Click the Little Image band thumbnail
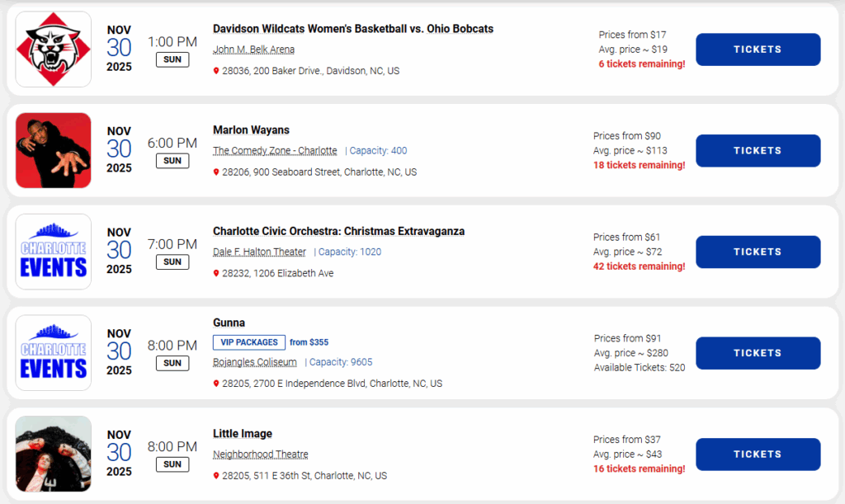 tap(53, 454)
